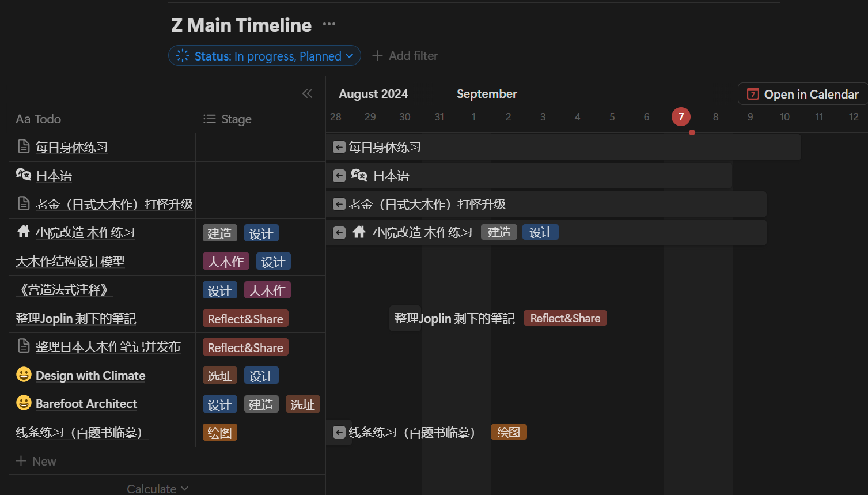Open the Barefoot Architect page

point(86,404)
